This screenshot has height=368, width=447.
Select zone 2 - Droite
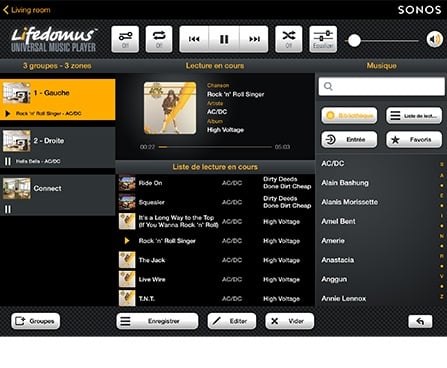coord(58,147)
